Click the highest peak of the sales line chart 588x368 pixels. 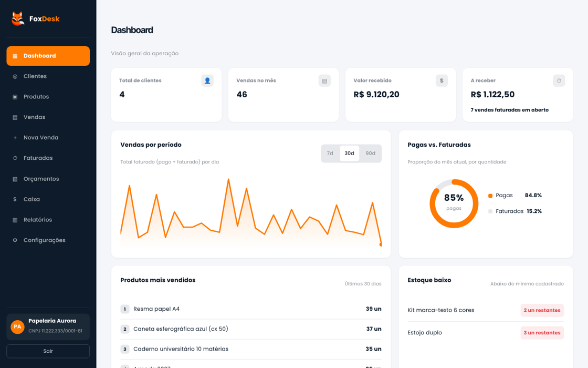[228, 179]
